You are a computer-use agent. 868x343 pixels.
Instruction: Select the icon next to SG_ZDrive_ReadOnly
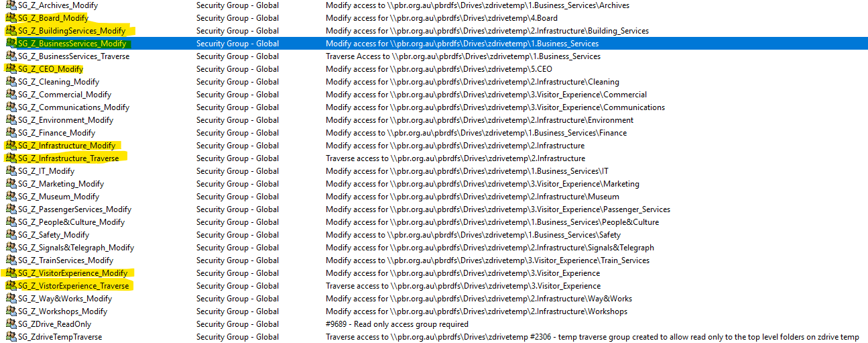(x=11, y=324)
